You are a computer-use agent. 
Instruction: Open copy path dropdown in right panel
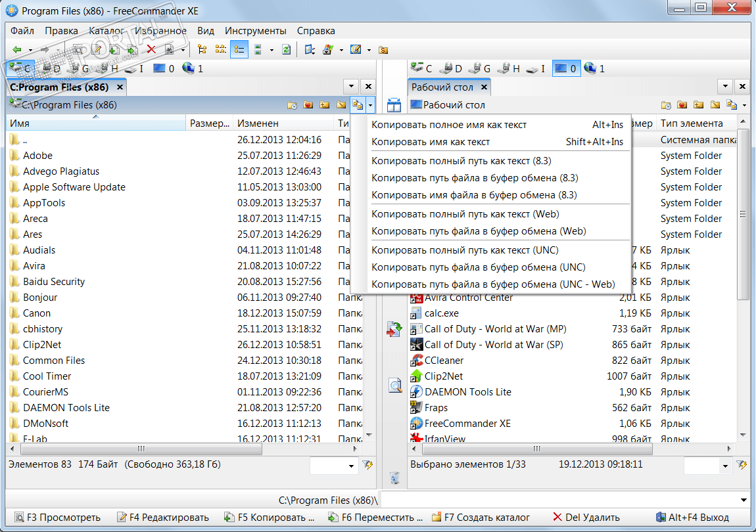(x=744, y=105)
